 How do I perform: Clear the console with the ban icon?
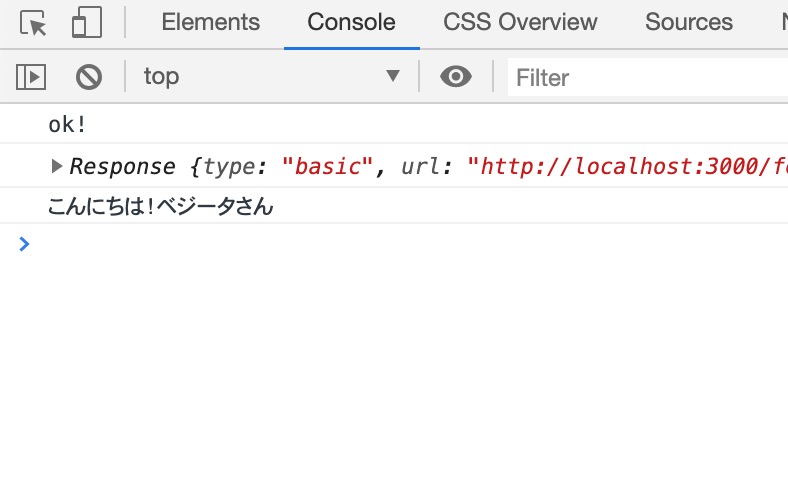[x=89, y=77]
